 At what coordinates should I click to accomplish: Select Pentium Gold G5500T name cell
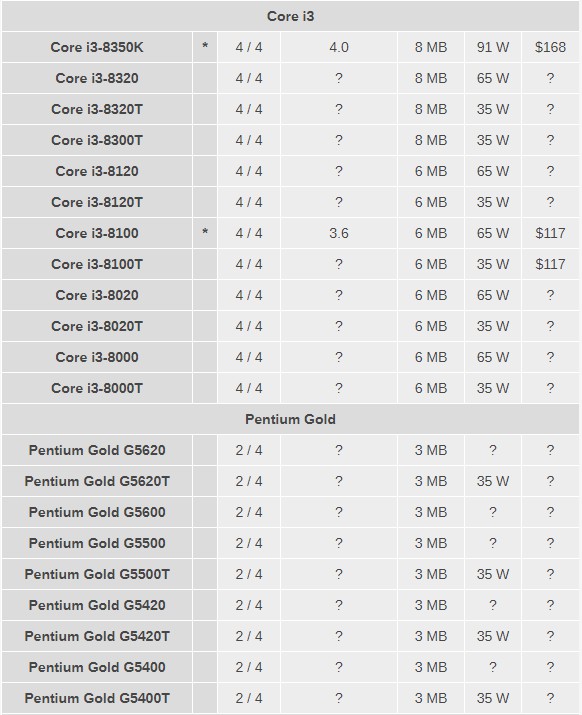coord(97,574)
